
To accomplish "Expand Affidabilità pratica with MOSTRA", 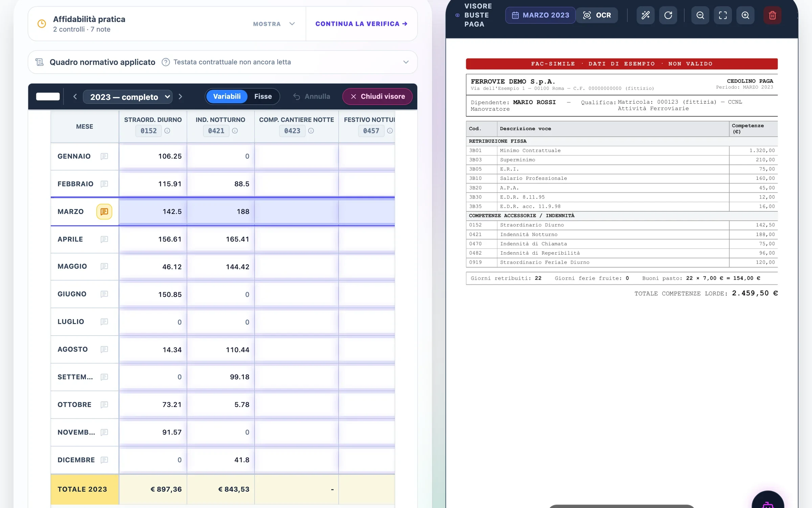I will tap(274, 24).
